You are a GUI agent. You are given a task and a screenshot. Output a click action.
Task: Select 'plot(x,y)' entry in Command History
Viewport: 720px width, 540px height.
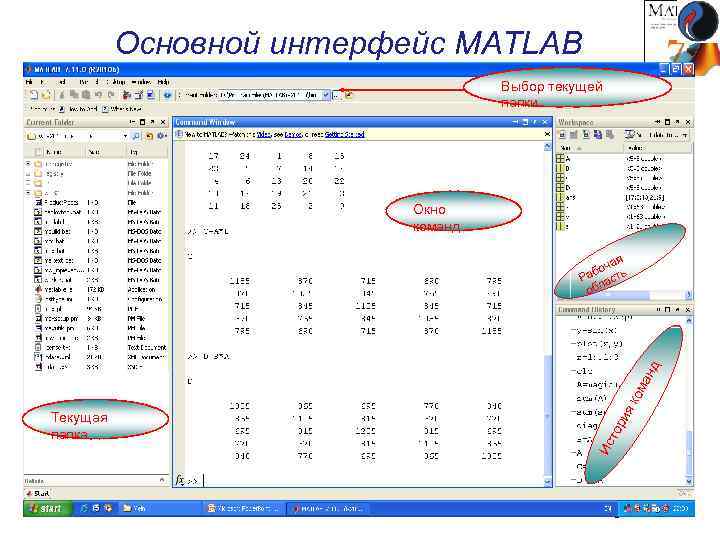598,343
